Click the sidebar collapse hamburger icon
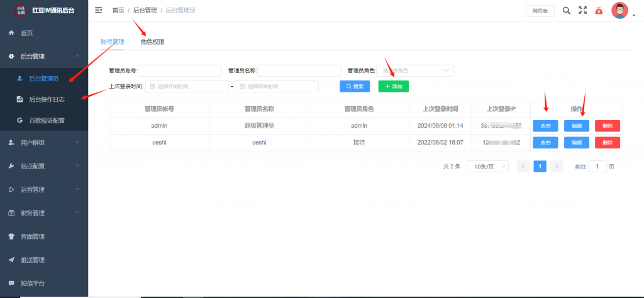The width and height of the screenshot is (644, 298). click(x=98, y=10)
